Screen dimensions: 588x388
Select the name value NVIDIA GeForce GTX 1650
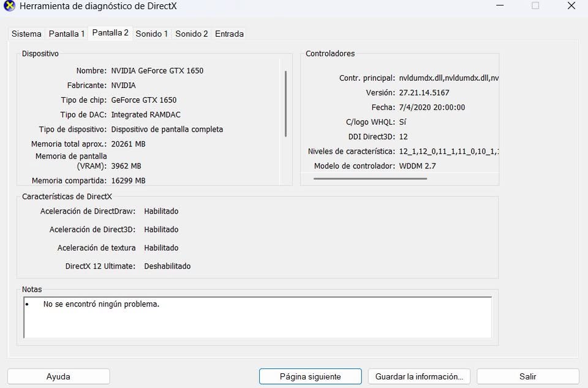click(157, 71)
